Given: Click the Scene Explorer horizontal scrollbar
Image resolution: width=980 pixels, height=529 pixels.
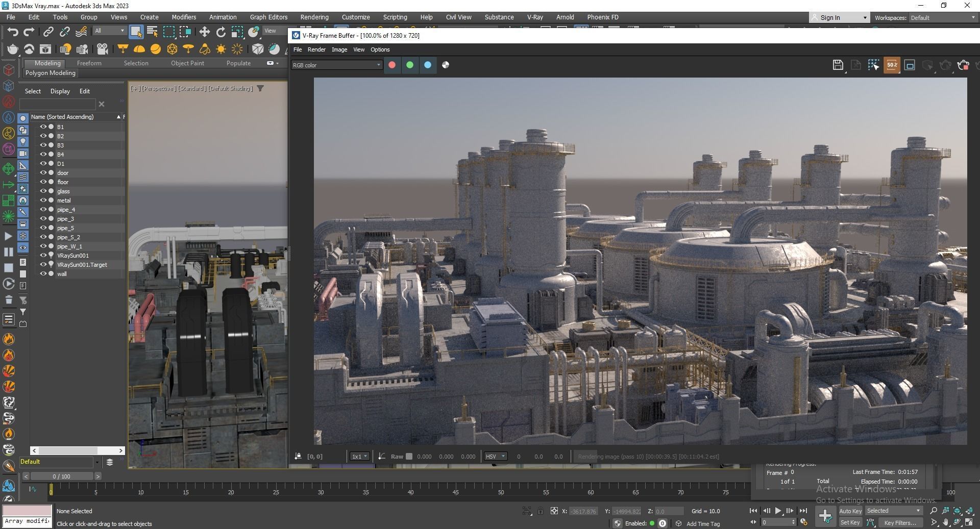Looking at the screenshot, I should click(x=77, y=450).
